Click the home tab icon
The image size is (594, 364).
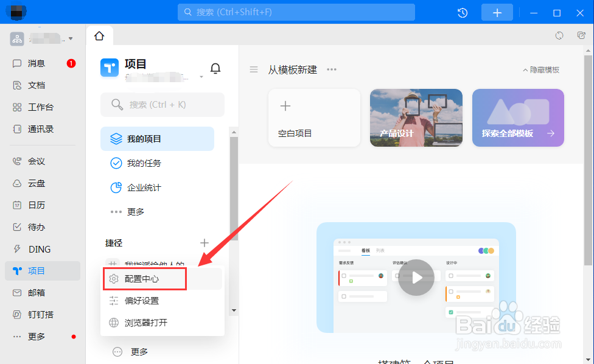[99, 35]
